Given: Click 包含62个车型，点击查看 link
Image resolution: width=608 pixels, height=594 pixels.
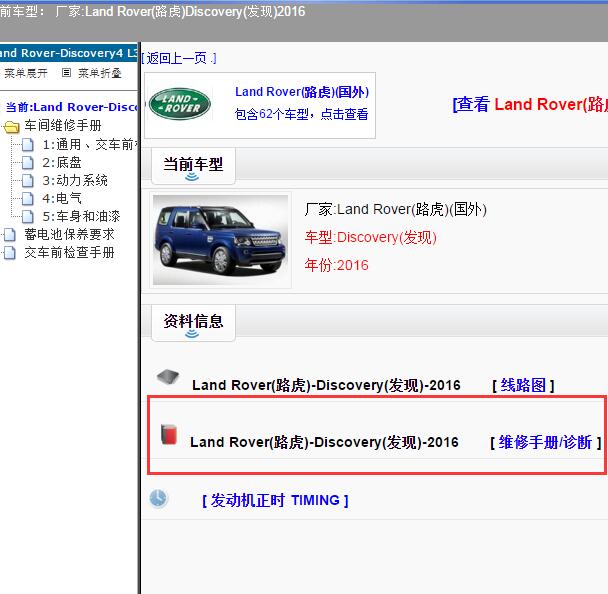Looking at the screenshot, I should pos(301,114).
